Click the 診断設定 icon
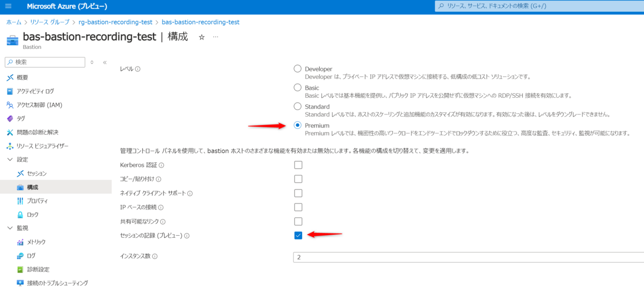The width and height of the screenshot is (644, 291). 20,270
